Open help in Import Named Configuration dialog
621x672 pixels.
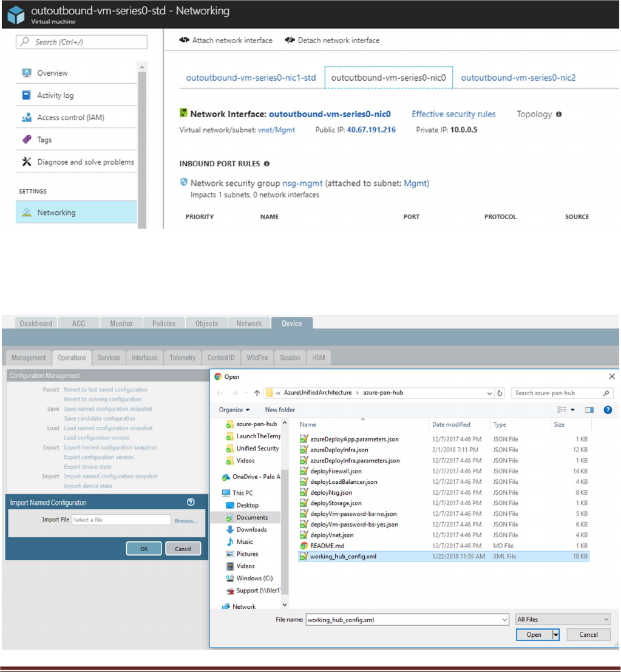point(191,502)
